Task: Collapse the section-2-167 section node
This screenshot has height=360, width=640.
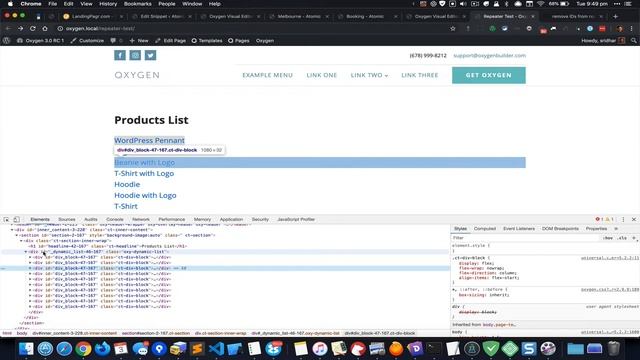Action: pyautogui.click(x=17, y=236)
